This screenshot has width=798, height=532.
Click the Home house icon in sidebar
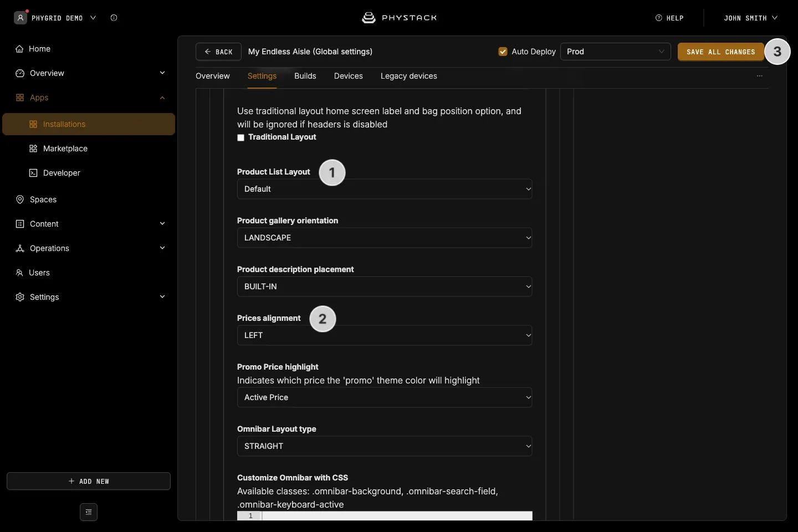point(19,49)
